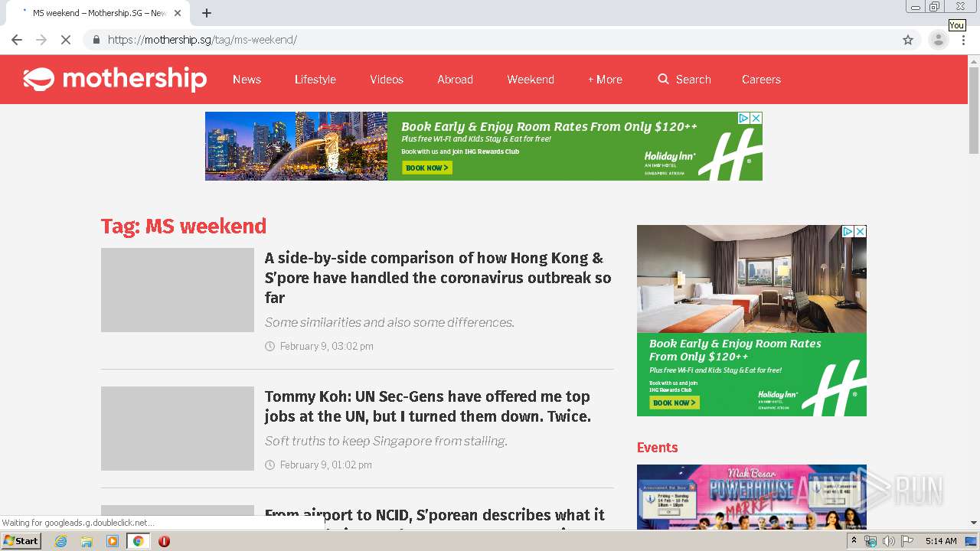Click the address bar URL
The width and height of the screenshot is (980, 551).
pyautogui.click(x=202, y=40)
